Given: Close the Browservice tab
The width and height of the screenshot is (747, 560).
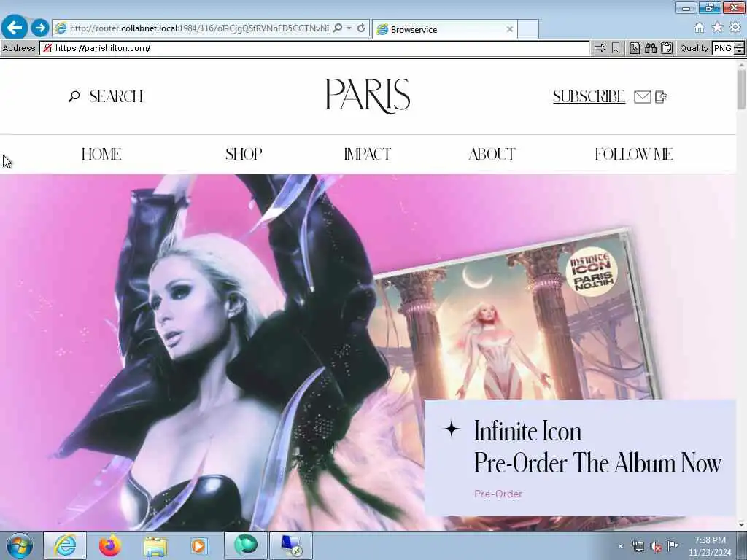Looking at the screenshot, I should (x=509, y=29).
